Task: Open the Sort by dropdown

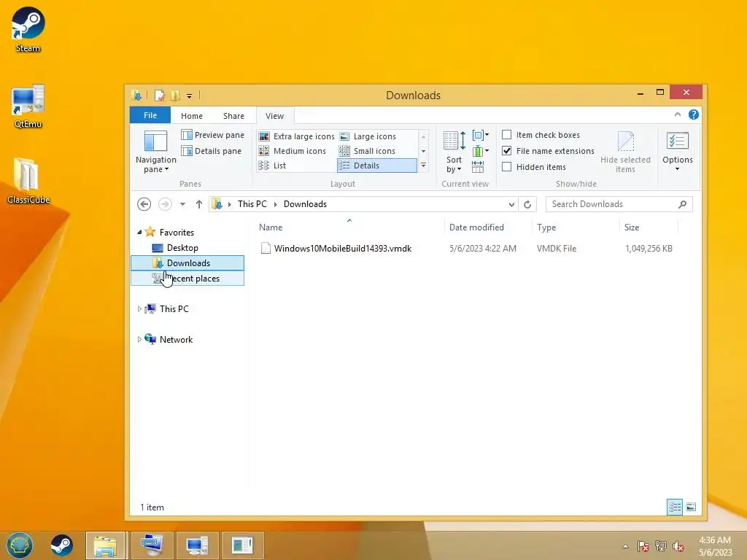Action: coord(454,152)
